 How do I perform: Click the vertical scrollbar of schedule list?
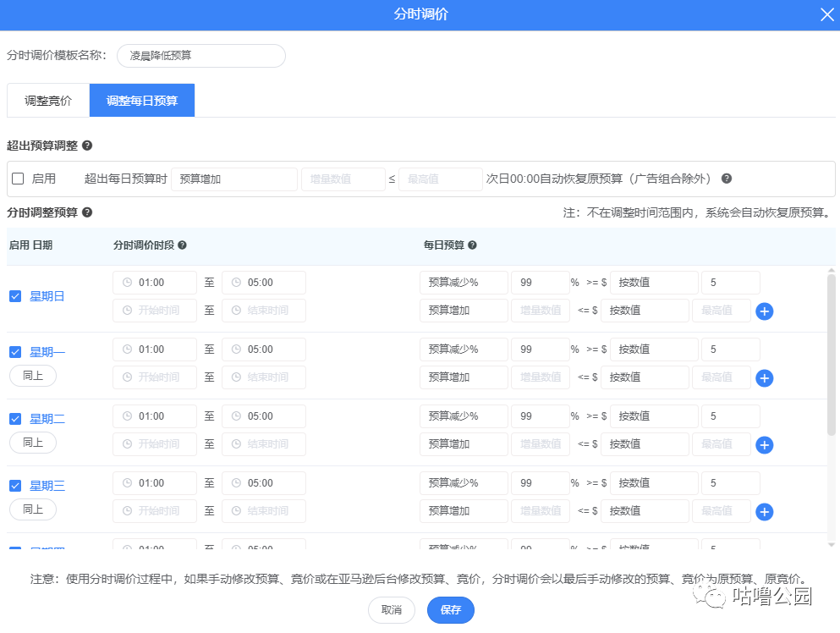[831, 354]
